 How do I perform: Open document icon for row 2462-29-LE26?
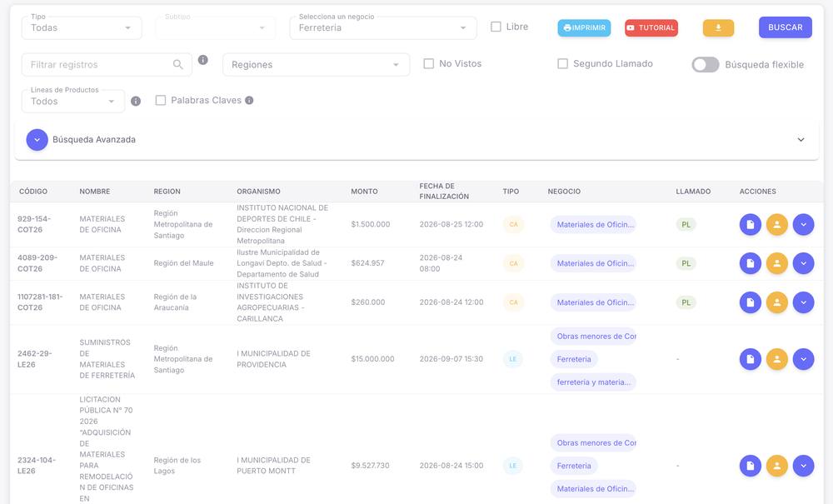coord(751,359)
